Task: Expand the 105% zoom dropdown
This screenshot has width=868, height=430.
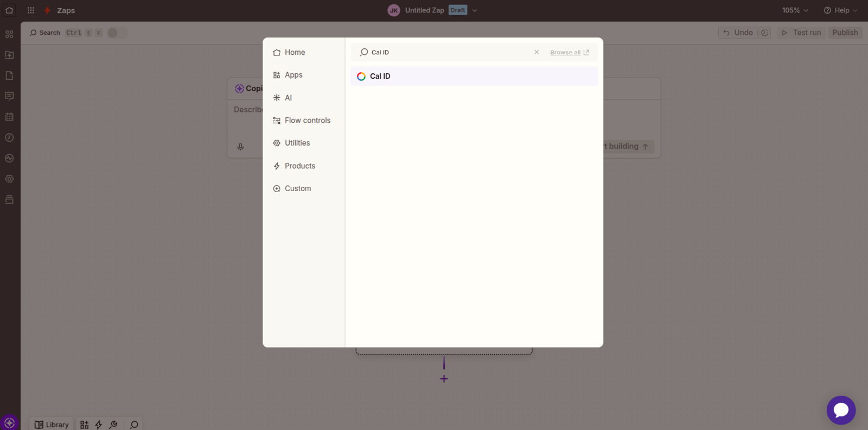Action: (x=795, y=10)
